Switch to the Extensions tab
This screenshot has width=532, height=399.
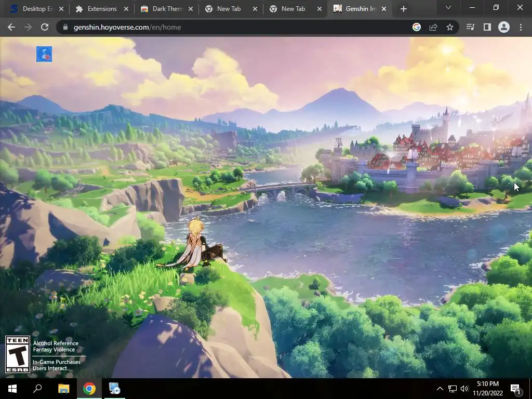(102, 9)
